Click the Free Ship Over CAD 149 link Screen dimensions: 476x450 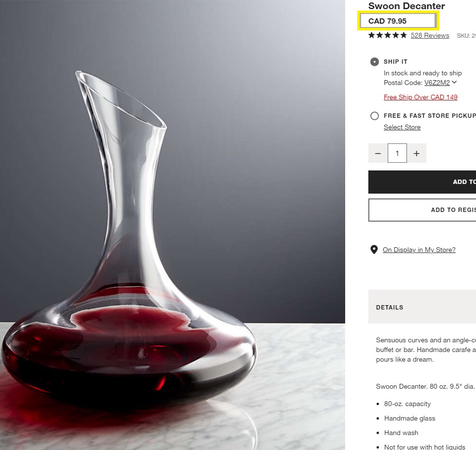click(x=420, y=97)
